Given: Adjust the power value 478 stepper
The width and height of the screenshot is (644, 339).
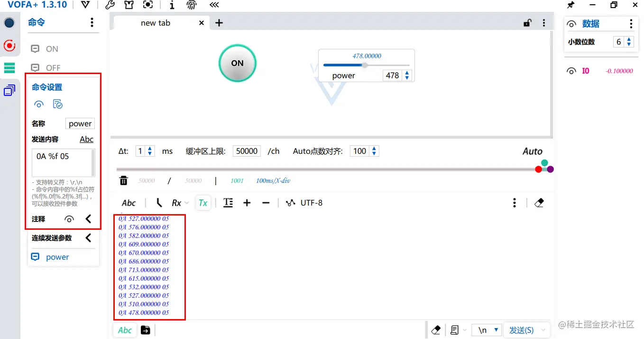Looking at the screenshot, I should [x=407, y=75].
